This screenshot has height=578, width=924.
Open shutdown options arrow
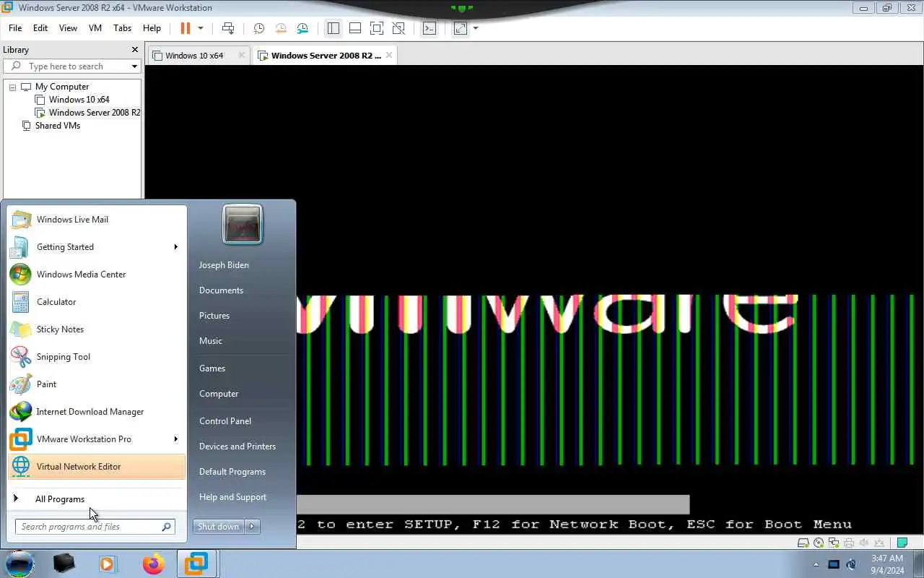[x=252, y=527]
